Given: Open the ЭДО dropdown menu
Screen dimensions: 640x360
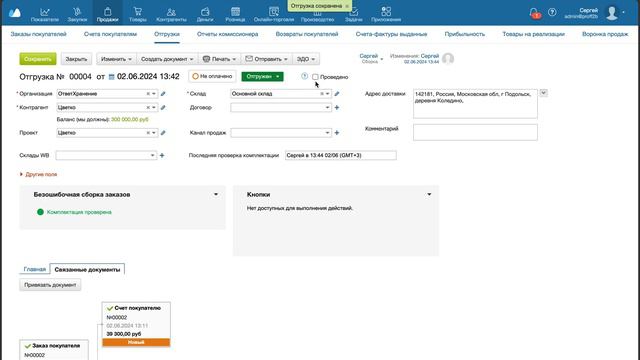Looking at the screenshot, I should [x=306, y=59].
